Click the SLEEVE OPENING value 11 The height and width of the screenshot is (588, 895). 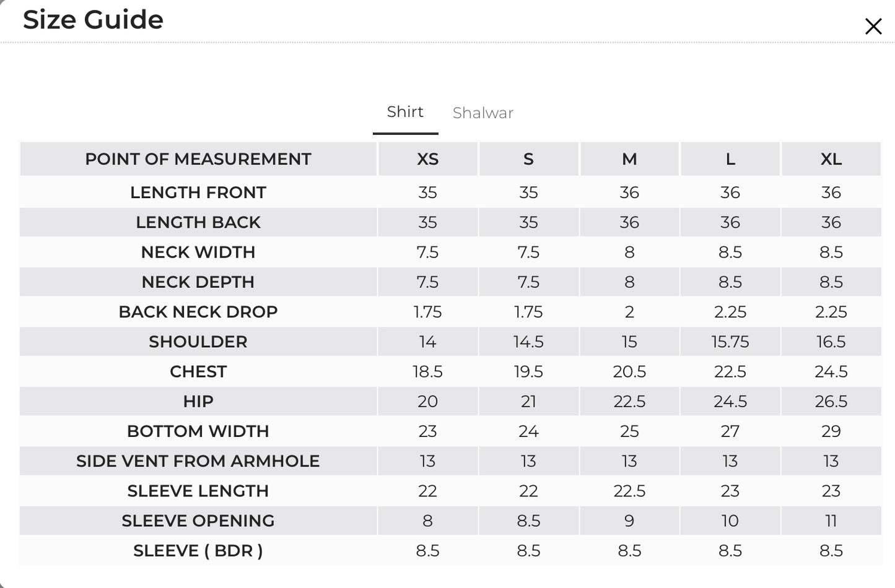tap(831, 521)
